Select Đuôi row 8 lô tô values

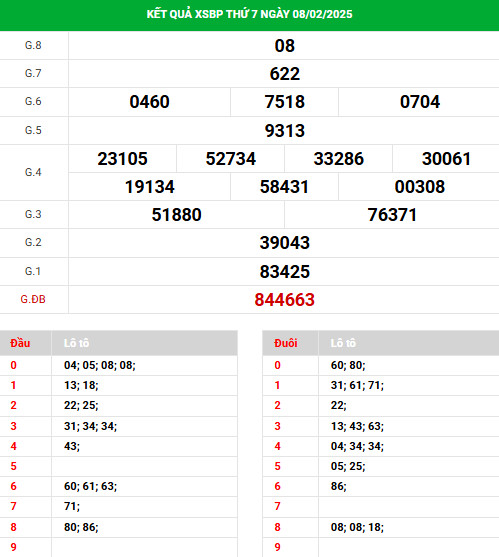pos(357,527)
